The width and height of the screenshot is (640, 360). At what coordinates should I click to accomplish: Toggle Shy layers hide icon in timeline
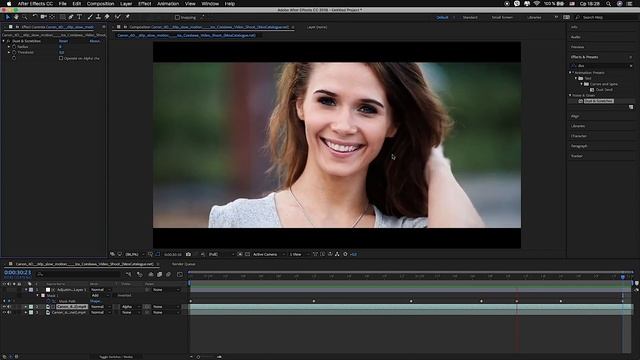(x=151, y=274)
